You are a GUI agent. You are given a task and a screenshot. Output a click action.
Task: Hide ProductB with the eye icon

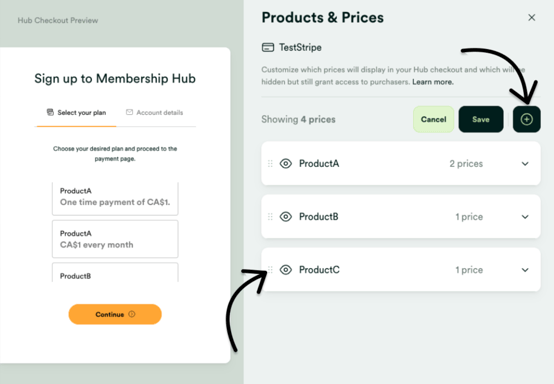(286, 217)
